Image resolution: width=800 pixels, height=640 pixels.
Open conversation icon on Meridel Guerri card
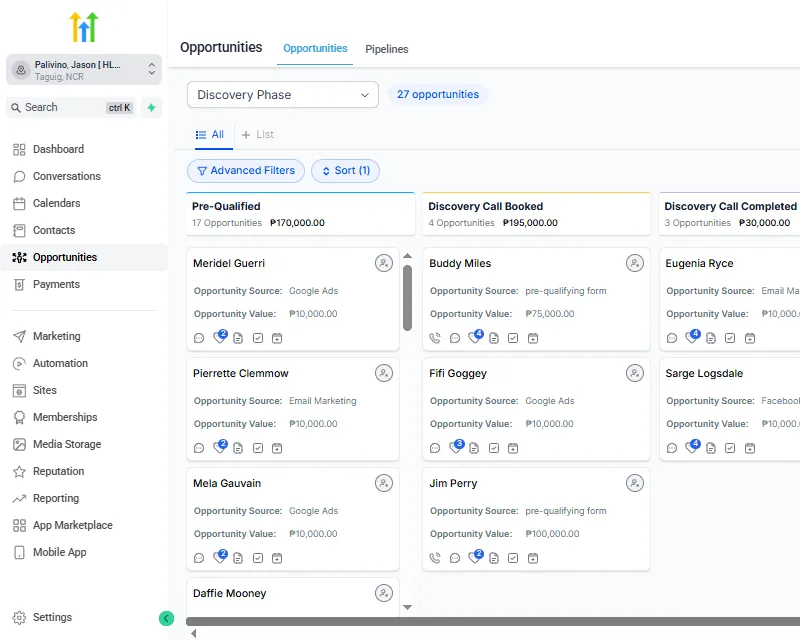(199, 338)
